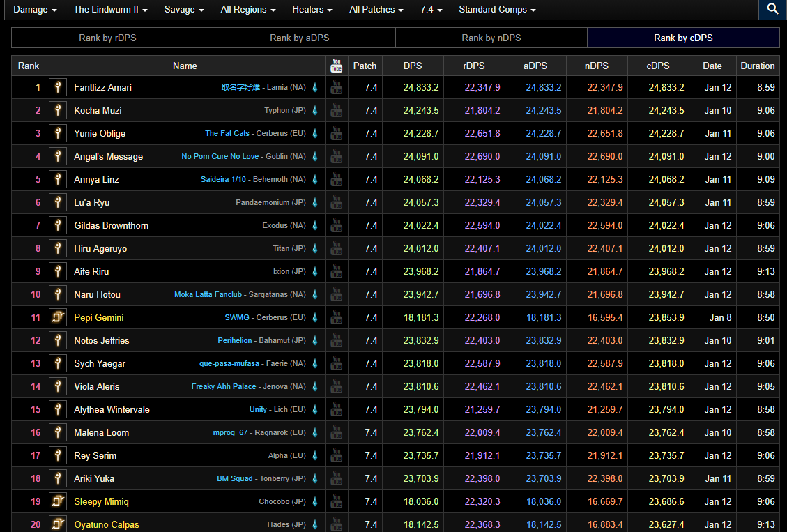This screenshot has height=532, width=787.
Task: Open SWMG guild link
Action: point(237,318)
